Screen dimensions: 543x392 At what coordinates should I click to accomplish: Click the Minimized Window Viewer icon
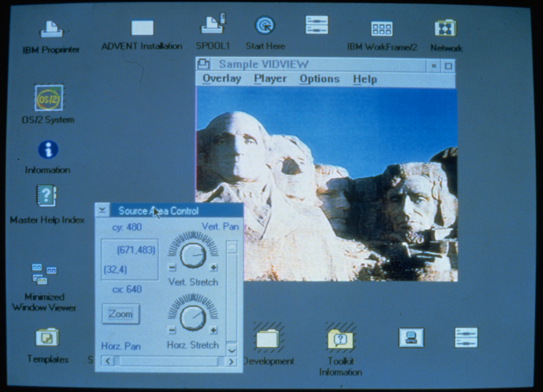pos(44,274)
